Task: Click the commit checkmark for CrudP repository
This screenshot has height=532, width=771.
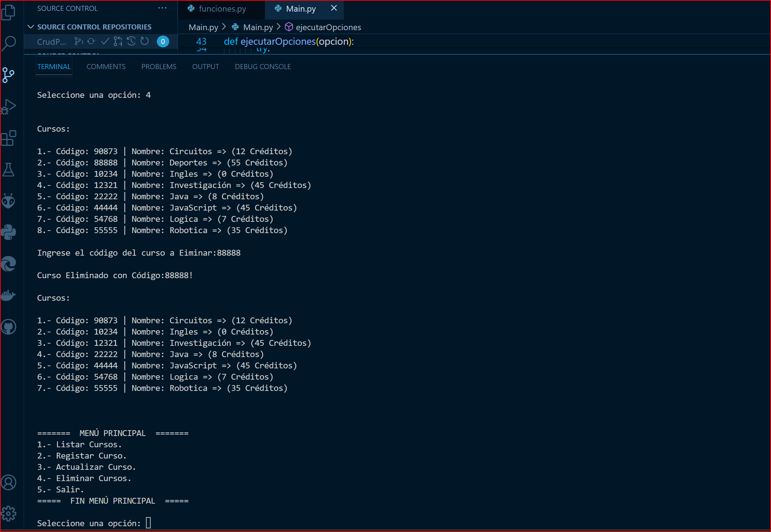Action: (x=105, y=41)
